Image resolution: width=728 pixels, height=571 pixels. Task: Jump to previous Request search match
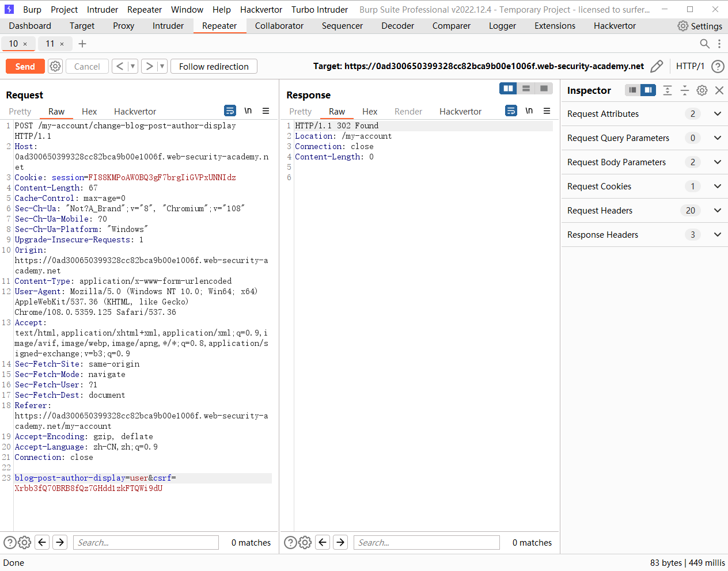tap(42, 542)
